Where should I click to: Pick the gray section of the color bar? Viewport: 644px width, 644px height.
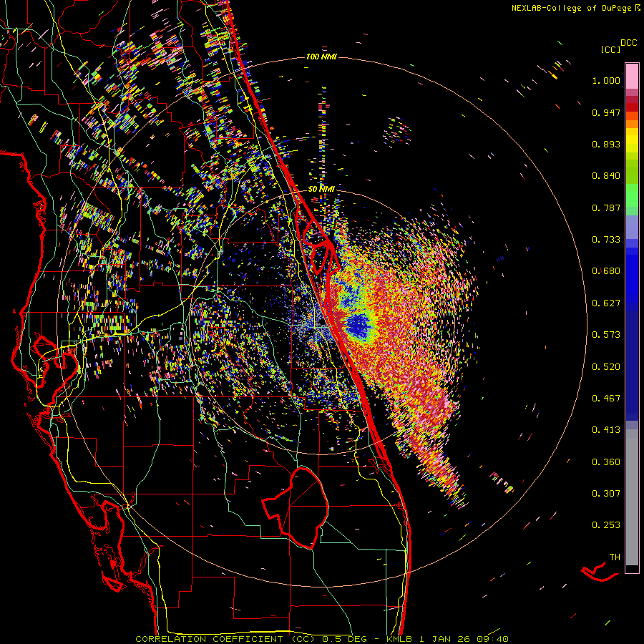[632, 497]
